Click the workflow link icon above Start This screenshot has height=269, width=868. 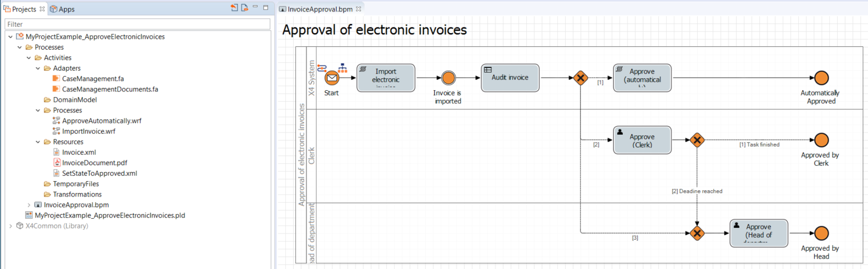click(322, 68)
